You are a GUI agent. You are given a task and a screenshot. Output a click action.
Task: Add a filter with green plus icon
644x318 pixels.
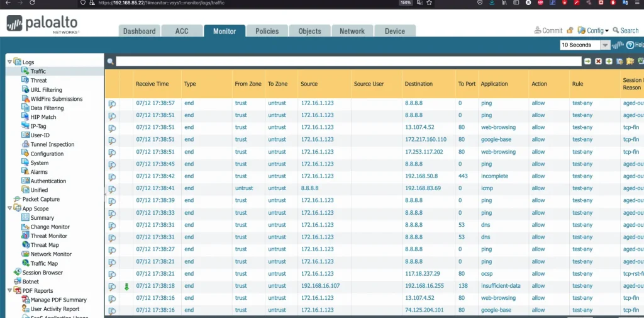click(x=609, y=61)
